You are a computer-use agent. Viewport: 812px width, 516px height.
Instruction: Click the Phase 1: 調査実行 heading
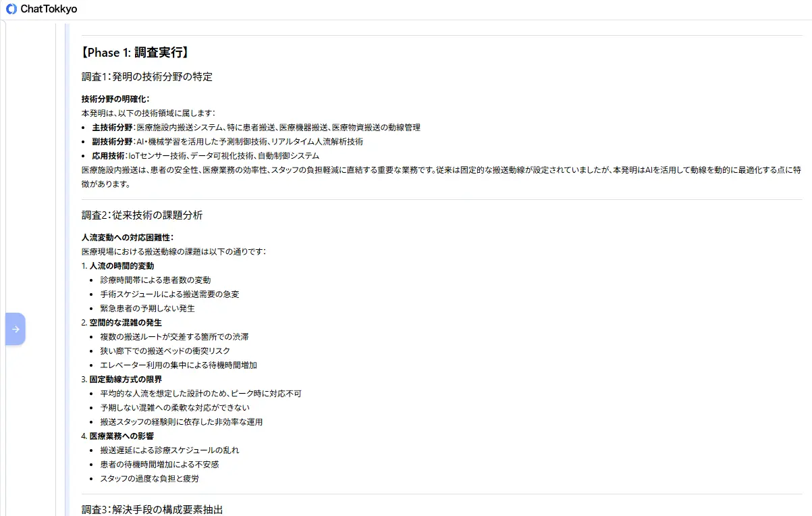134,53
